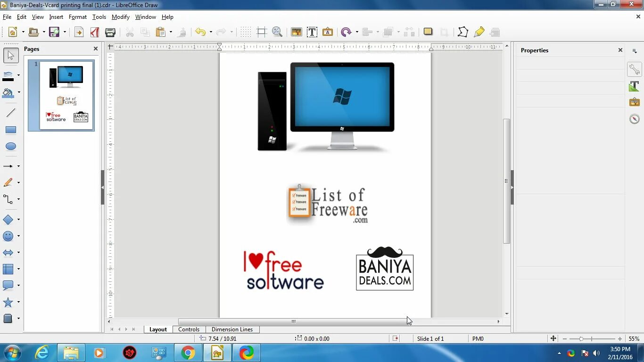Click the zoom in plus button
The height and width of the screenshot is (362, 644).
pos(620,339)
